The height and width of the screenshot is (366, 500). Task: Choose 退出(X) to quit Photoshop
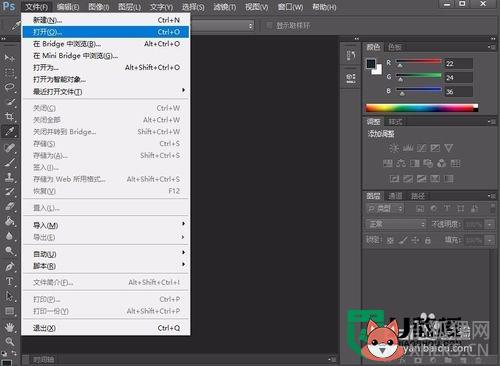click(x=106, y=328)
